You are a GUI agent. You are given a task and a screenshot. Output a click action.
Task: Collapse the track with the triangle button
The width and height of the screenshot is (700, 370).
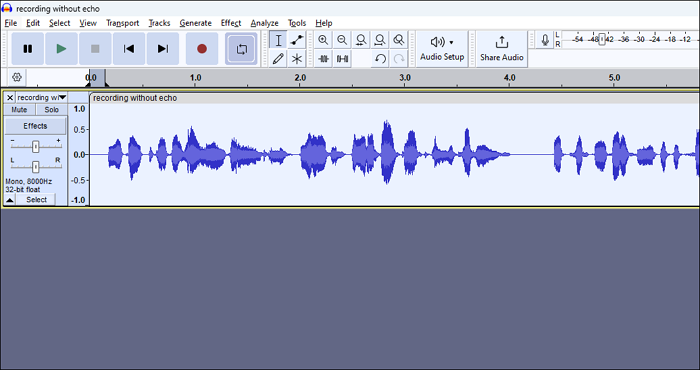tap(10, 200)
